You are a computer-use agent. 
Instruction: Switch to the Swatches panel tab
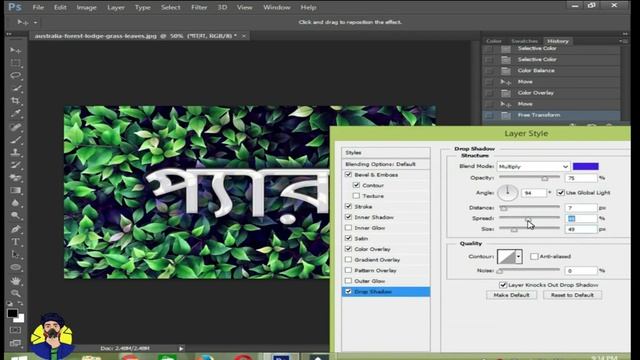[524, 41]
